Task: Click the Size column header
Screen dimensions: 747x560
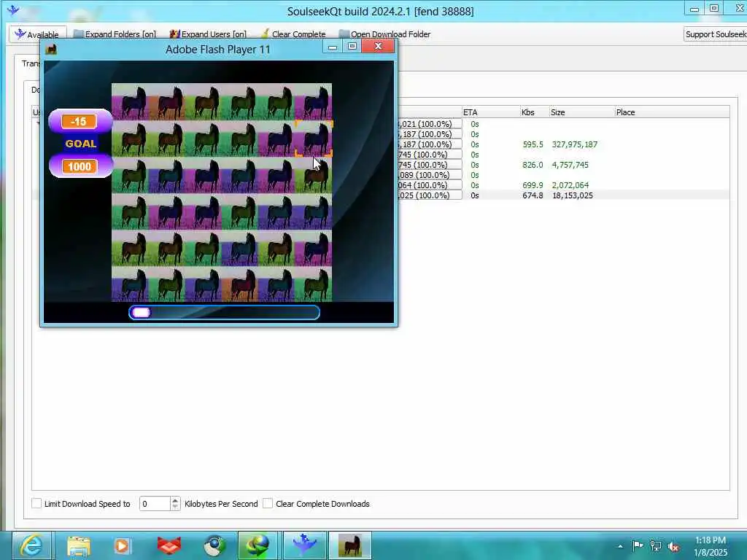Action: click(x=581, y=112)
